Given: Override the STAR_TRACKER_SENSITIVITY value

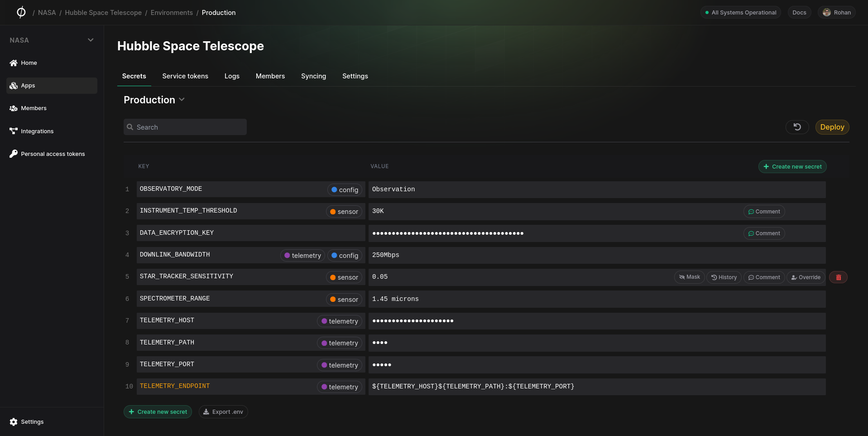Looking at the screenshot, I should 806,277.
